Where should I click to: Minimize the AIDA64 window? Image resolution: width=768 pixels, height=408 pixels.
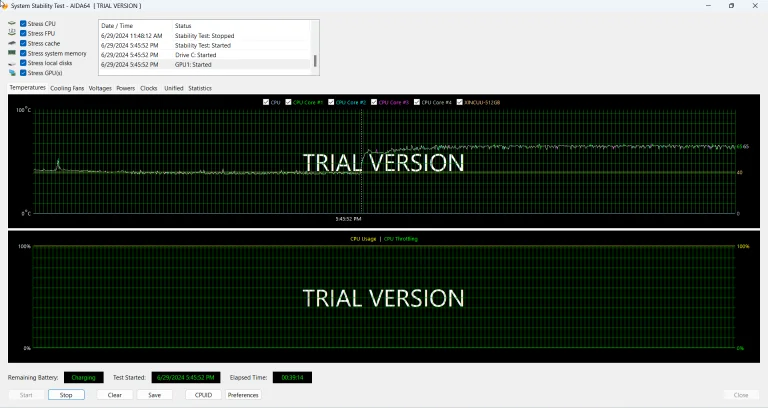click(708, 5)
